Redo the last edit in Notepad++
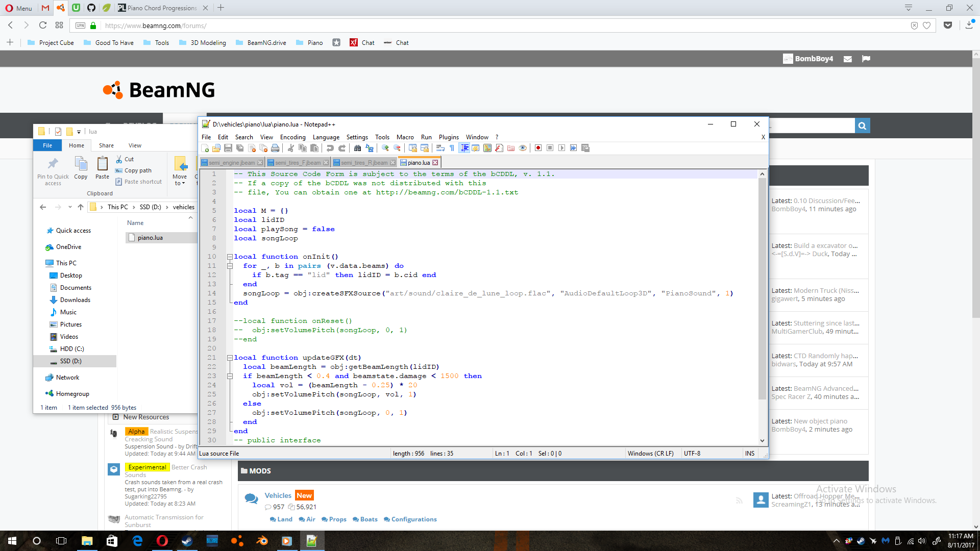 click(342, 148)
